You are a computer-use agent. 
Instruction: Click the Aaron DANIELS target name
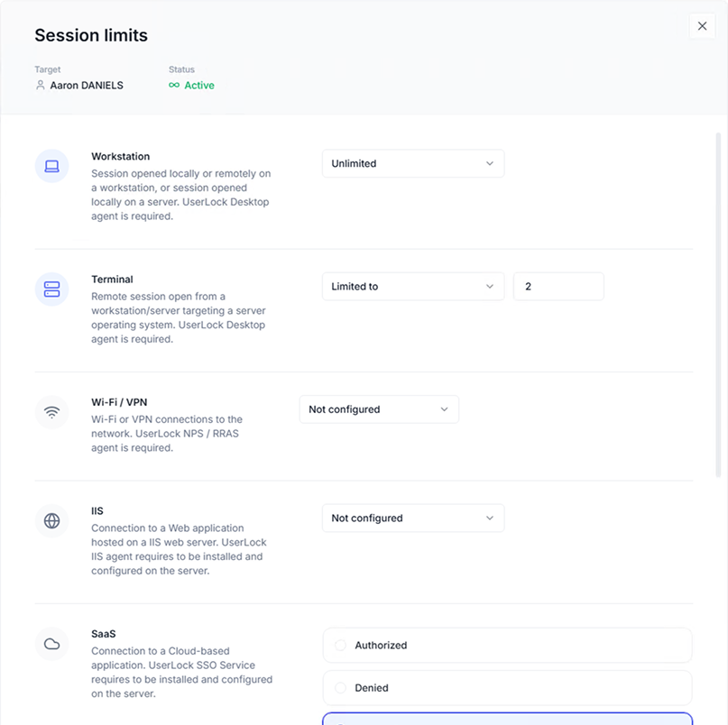click(87, 86)
